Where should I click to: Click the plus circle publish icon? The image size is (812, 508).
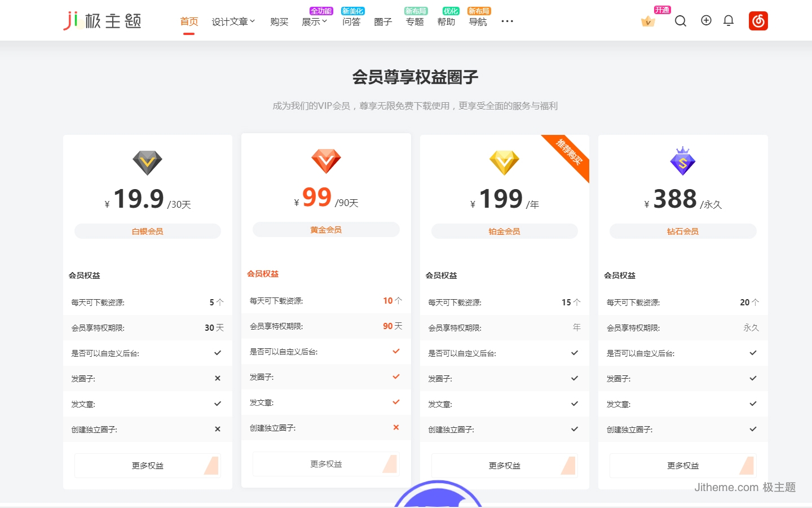click(x=706, y=20)
